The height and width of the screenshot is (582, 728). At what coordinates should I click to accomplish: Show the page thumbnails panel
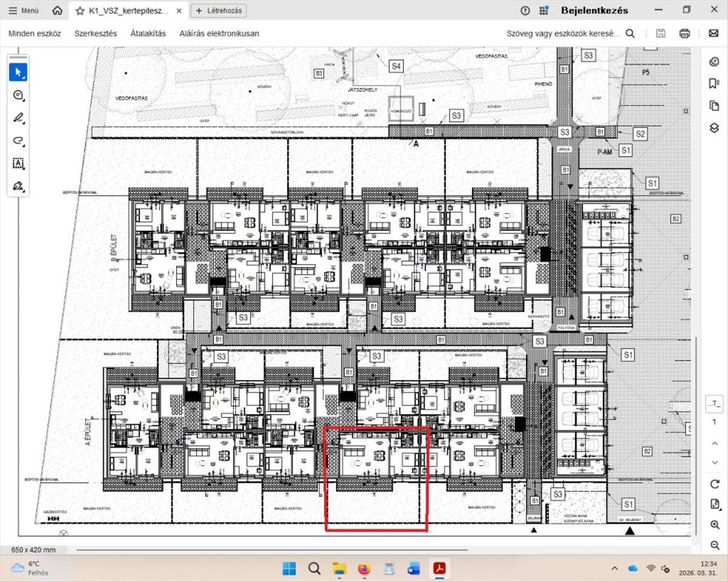(x=714, y=105)
